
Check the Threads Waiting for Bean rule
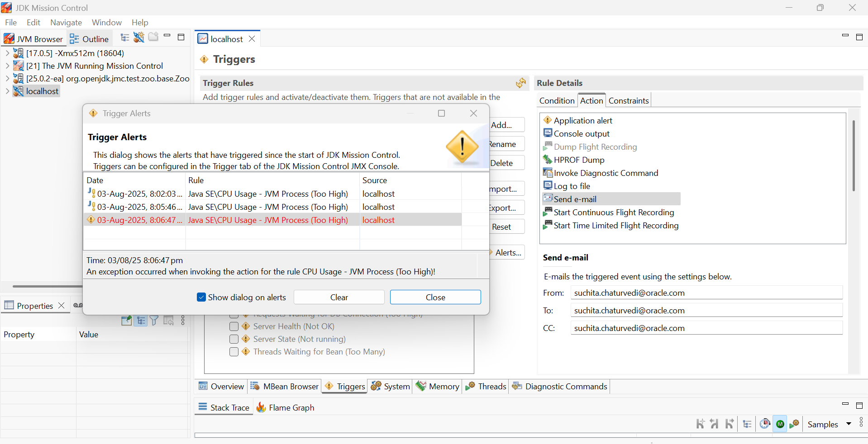coord(234,352)
